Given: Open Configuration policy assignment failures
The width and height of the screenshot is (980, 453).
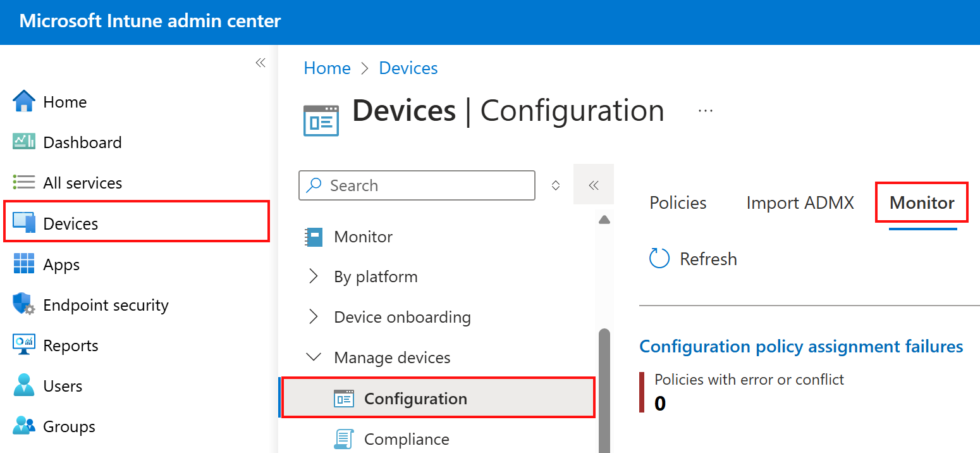Looking at the screenshot, I should [x=801, y=346].
